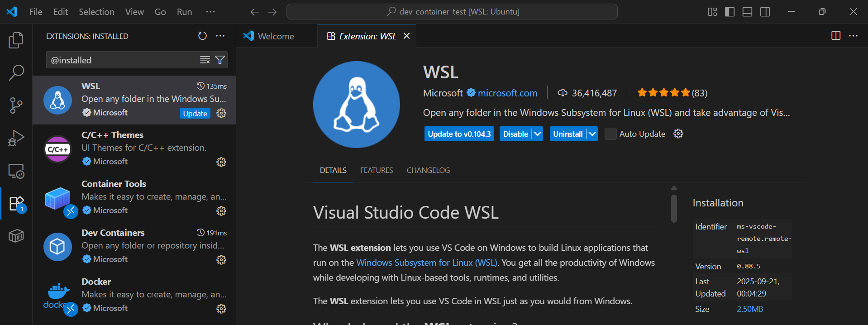Viewport: 868px width, 325px height.
Task: Toggle the primary side bar
Action: coord(730,12)
